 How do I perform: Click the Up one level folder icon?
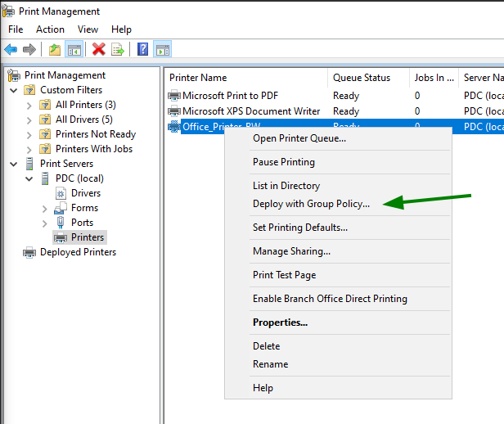pyautogui.click(x=55, y=49)
